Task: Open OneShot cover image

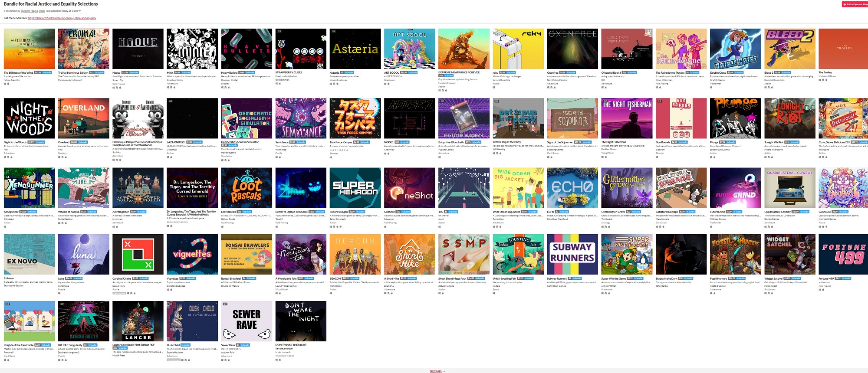Action: coord(409,188)
